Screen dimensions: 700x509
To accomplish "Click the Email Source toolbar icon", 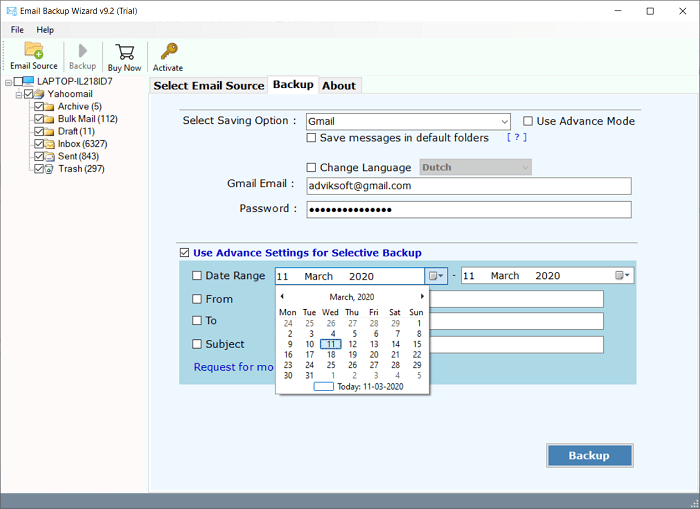I will (33, 50).
